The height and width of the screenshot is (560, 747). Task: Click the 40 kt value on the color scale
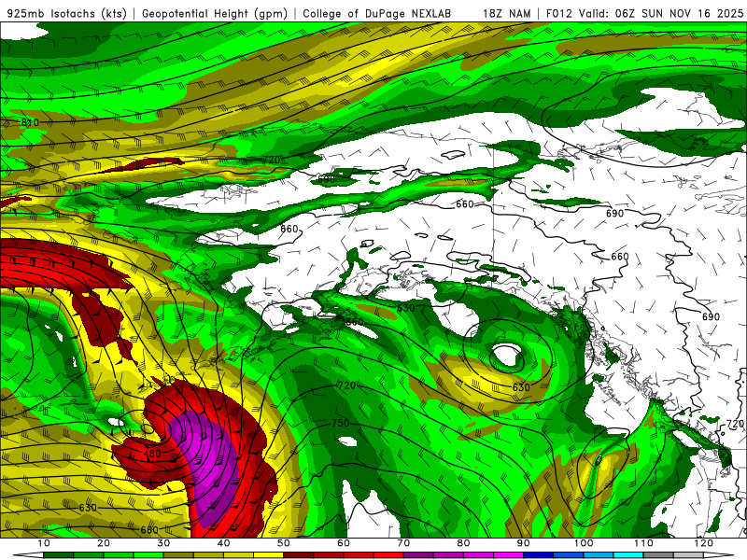pyautogui.click(x=223, y=543)
